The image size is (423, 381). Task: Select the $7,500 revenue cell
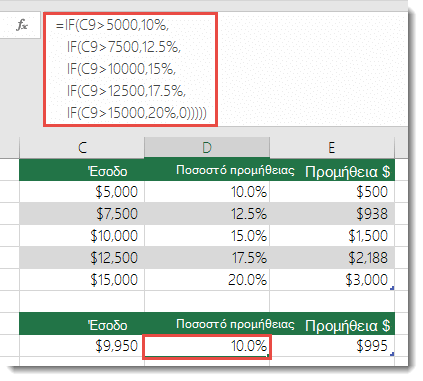82,214
